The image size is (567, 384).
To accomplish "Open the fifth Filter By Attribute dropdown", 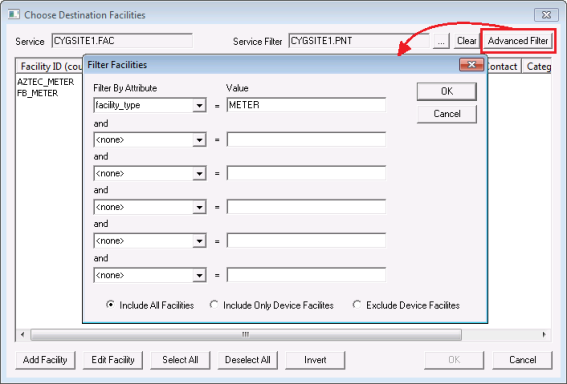I will pyautogui.click(x=199, y=241).
